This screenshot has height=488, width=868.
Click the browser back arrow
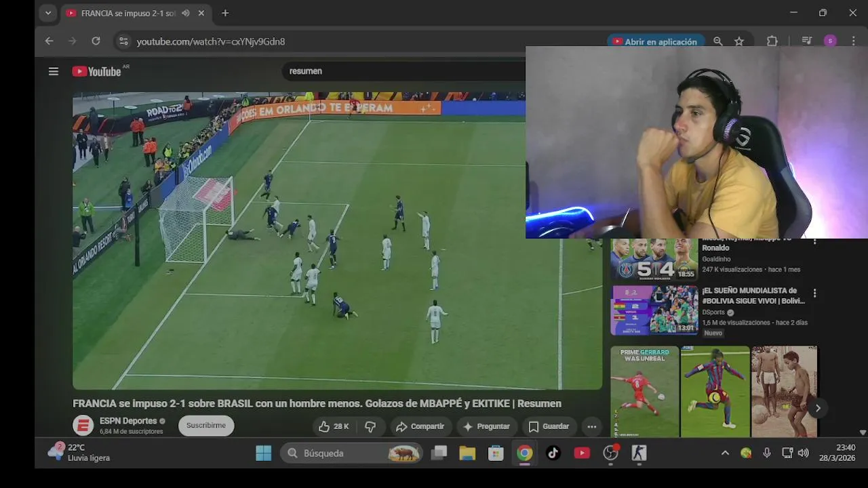(x=49, y=41)
